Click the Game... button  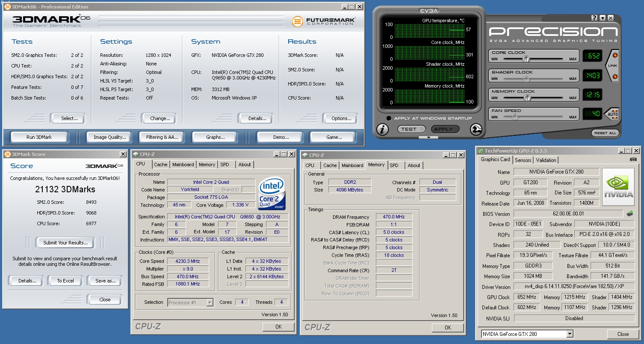(334, 137)
